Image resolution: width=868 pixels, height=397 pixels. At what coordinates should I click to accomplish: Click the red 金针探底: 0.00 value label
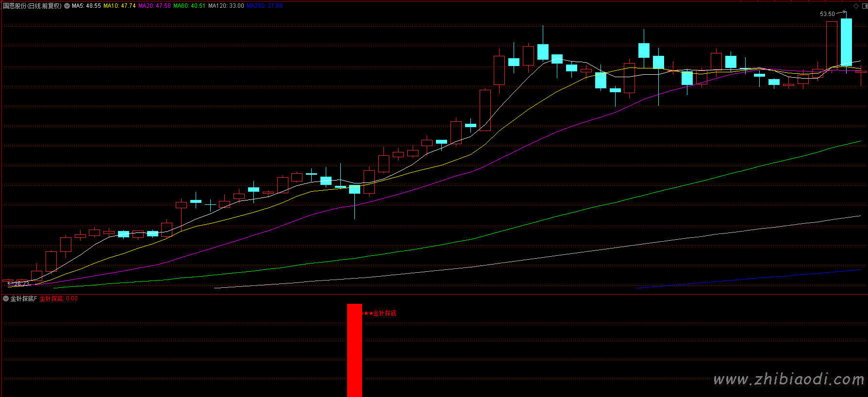click(58, 298)
